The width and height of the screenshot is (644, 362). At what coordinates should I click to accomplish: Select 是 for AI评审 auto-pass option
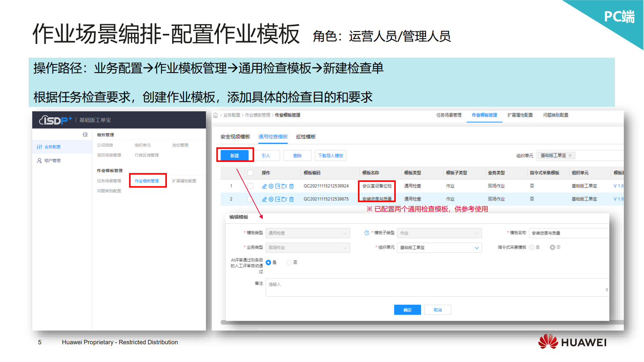tap(268, 262)
